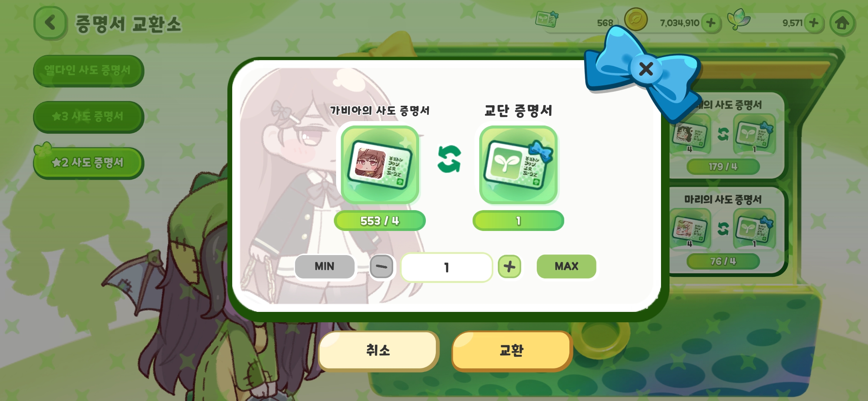Select the 교단 증명서 reward item
Image resolution: width=868 pixels, height=401 pixels.
pyautogui.click(x=518, y=165)
